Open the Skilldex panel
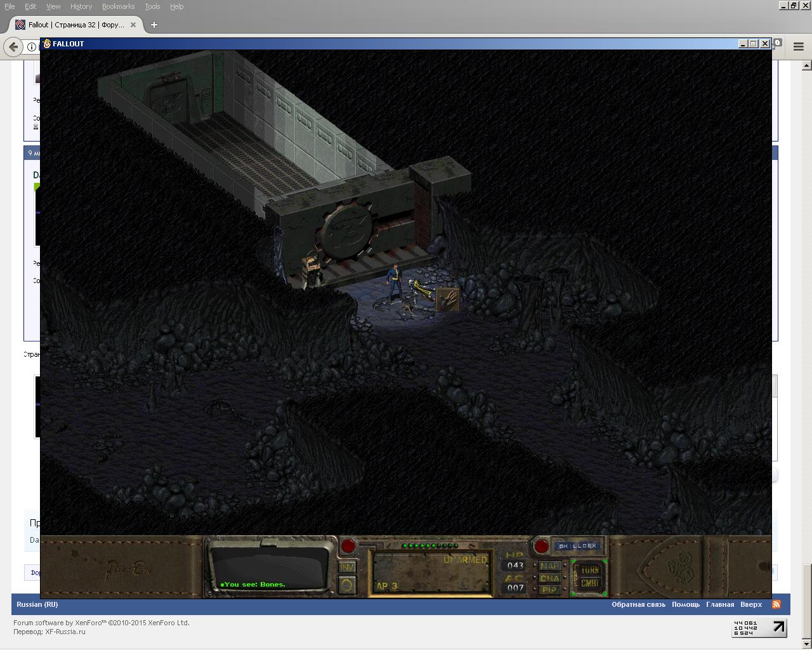 (578, 546)
